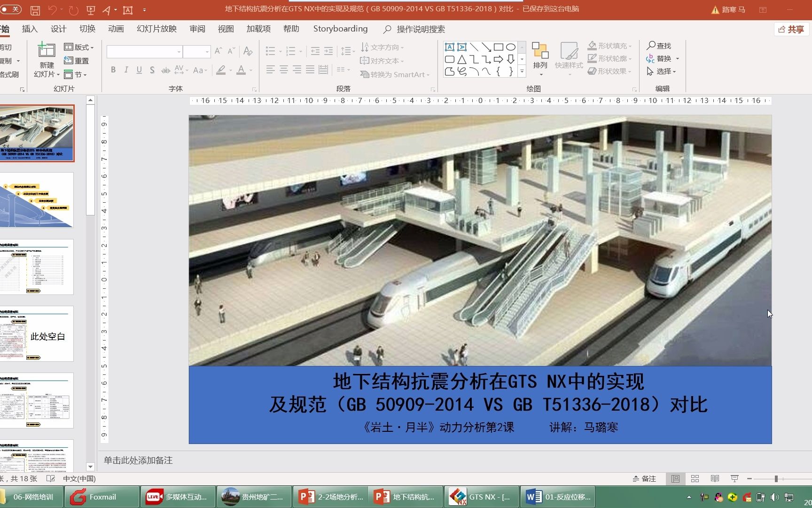The height and width of the screenshot is (508, 812).
Task: Click the Arrange (排列) button
Action: point(540,59)
